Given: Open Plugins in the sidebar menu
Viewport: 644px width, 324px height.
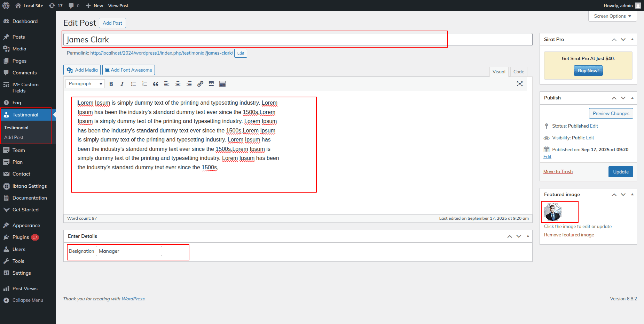Looking at the screenshot, I should click(x=21, y=237).
